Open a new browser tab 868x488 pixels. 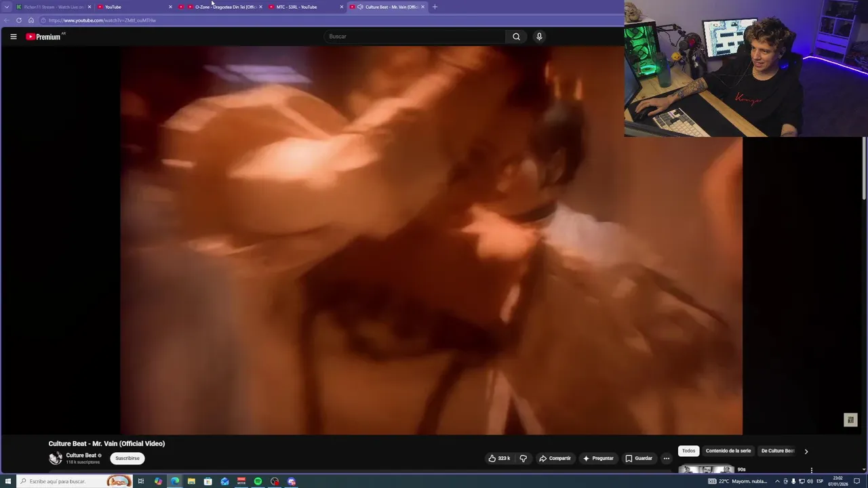point(435,7)
